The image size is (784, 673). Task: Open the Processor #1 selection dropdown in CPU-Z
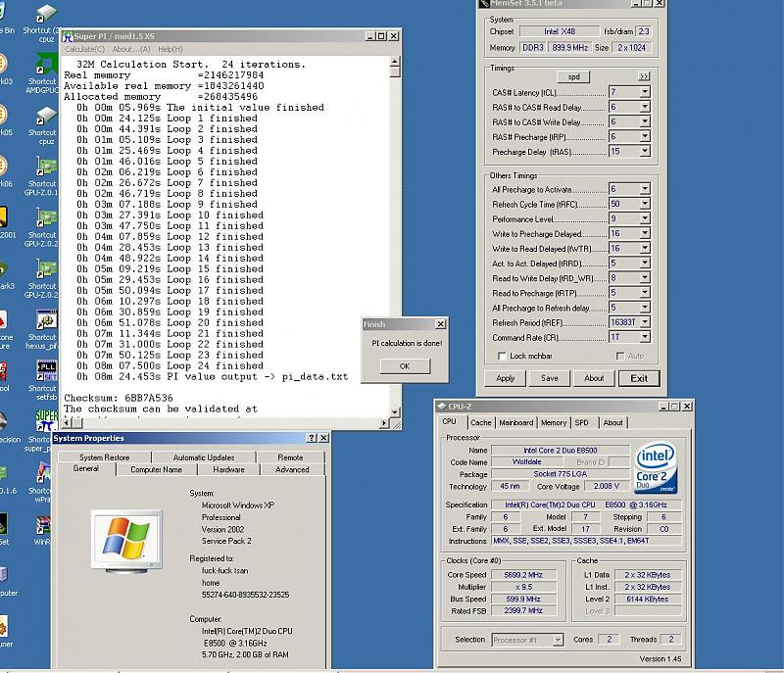pyautogui.click(x=558, y=640)
